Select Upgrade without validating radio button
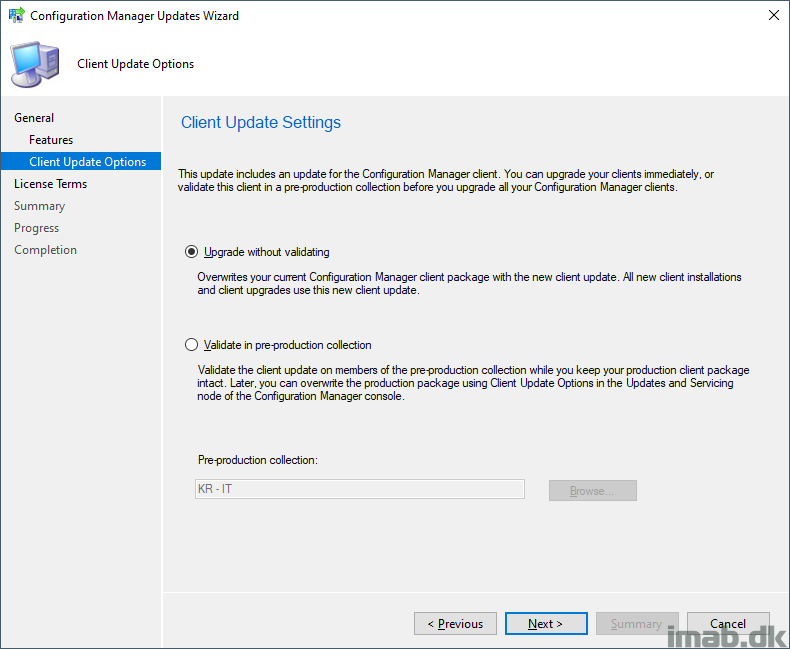 191,251
